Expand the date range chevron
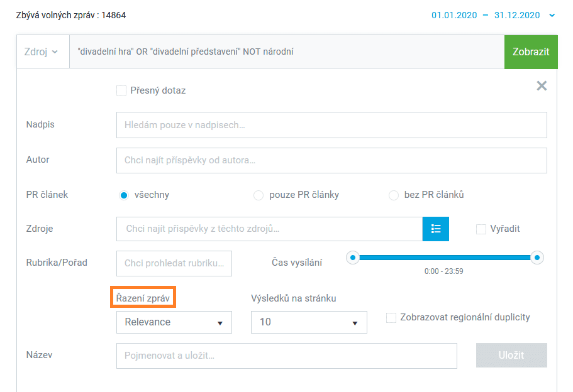 point(552,15)
